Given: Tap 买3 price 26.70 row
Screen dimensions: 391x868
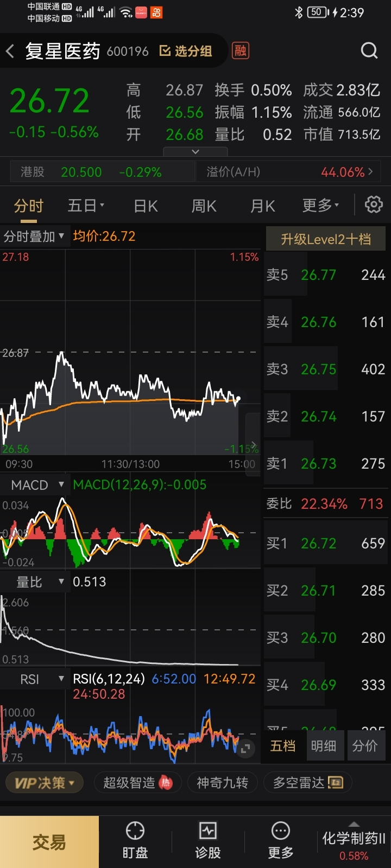Looking at the screenshot, I should coord(326,638).
